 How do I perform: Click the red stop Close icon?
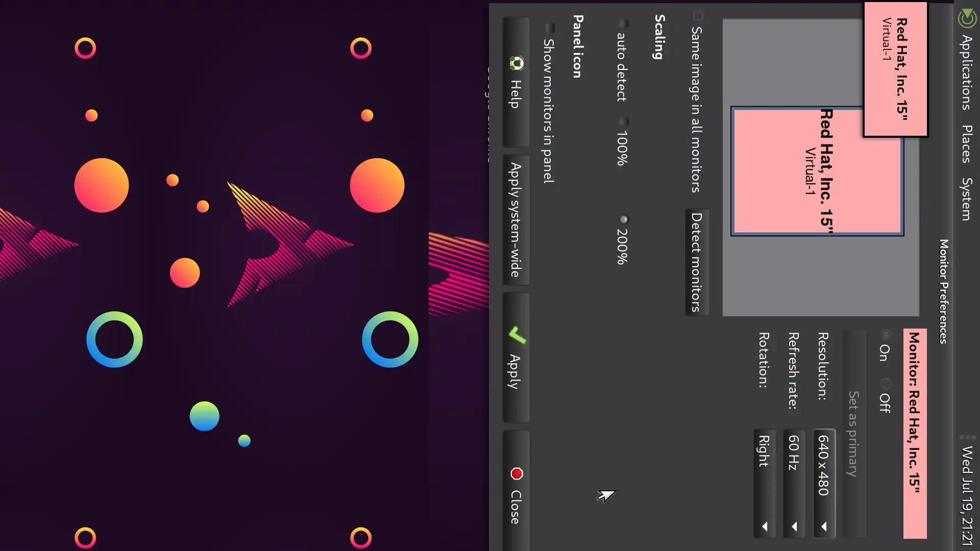(x=517, y=474)
